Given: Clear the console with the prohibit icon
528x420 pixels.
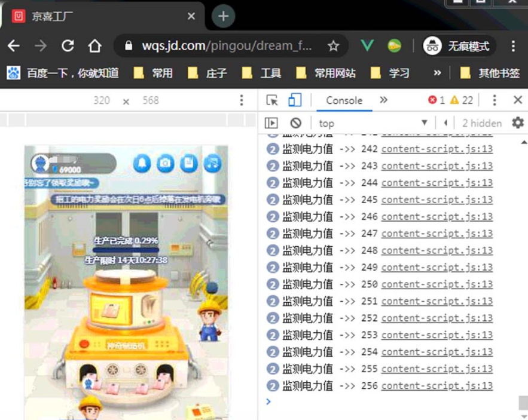Looking at the screenshot, I should click(x=297, y=122).
